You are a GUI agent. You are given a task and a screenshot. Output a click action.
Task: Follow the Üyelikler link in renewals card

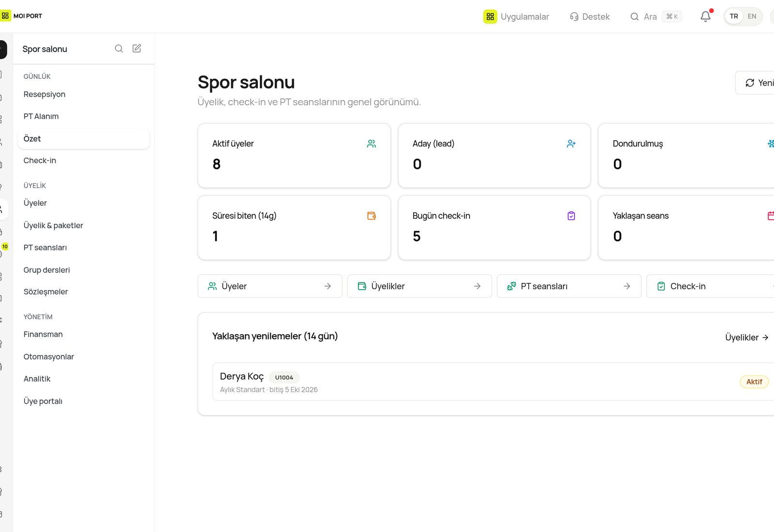coord(746,338)
